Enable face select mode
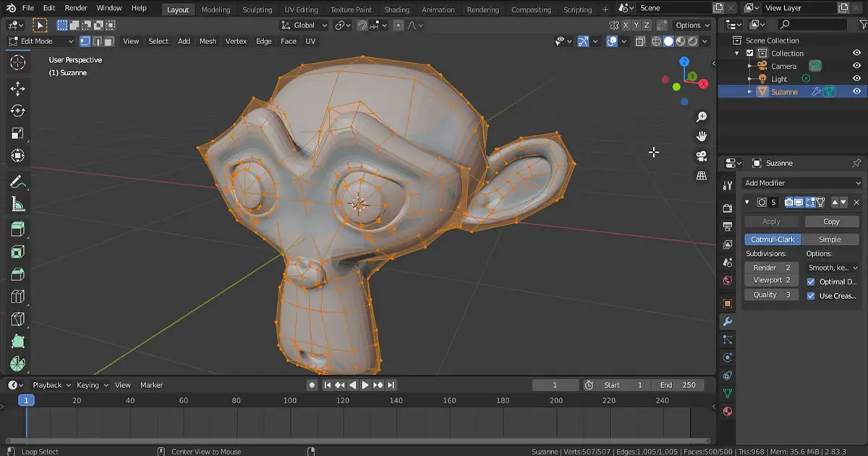The image size is (868, 456). point(109,41)
